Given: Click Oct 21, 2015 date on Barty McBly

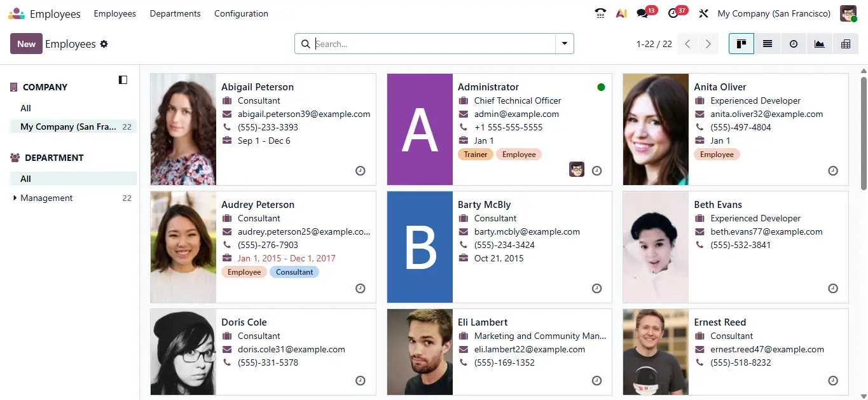Looking at the screenshot, I should (499, 258).
